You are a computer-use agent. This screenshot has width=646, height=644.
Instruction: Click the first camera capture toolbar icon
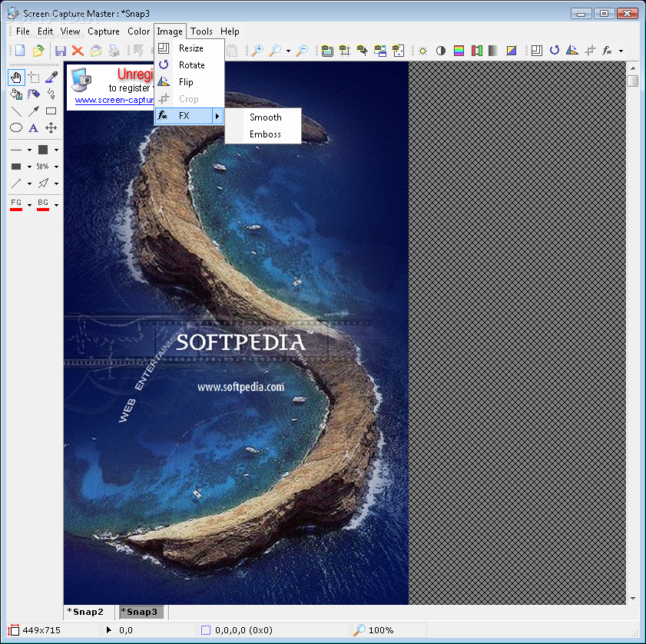pyautogui.click(x=327, y=51)
